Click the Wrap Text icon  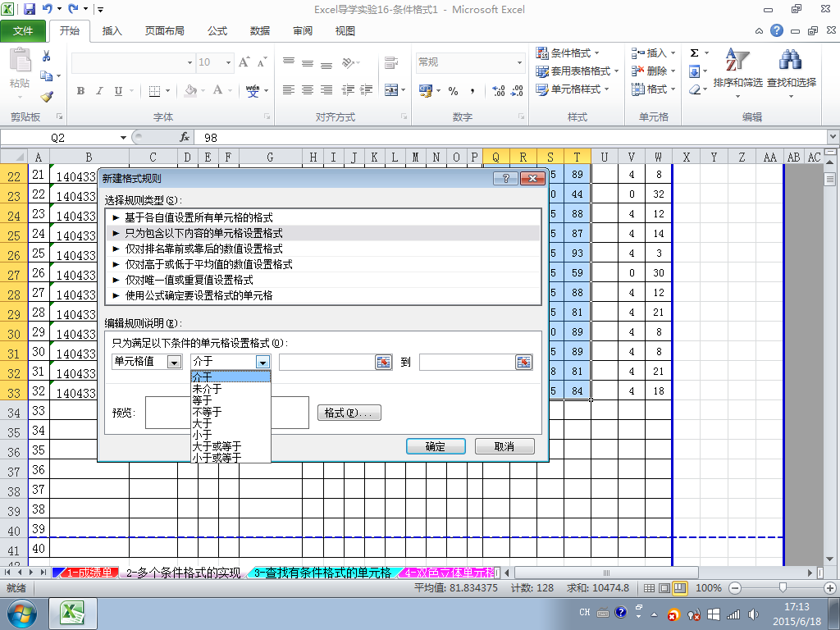tap(391, 62)
